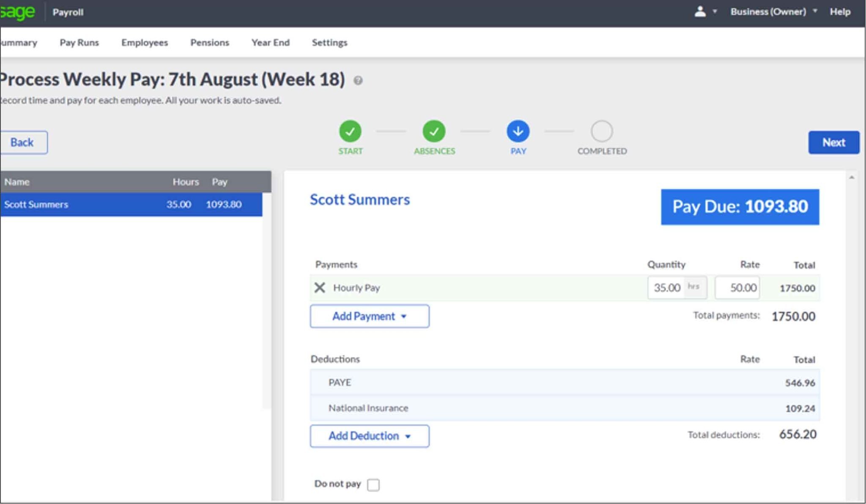866x504 pixels.
Task: Remove Hourly Pay with the X icon
Action: tap(320, 288)
